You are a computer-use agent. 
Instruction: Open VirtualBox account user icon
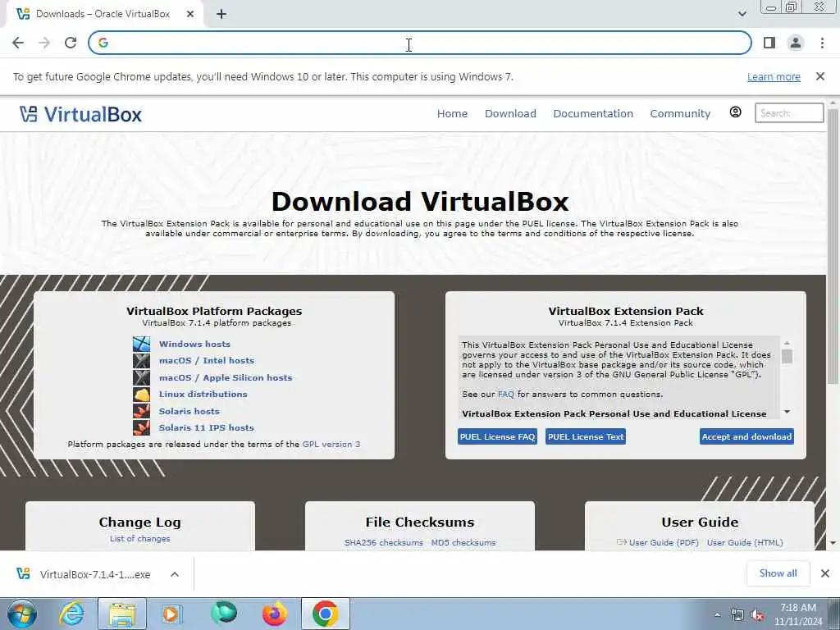pos(736,112)
